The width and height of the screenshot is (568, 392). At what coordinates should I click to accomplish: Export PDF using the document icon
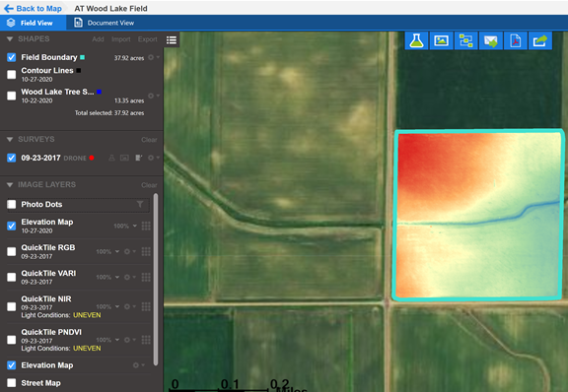click(x=515, y=40)
